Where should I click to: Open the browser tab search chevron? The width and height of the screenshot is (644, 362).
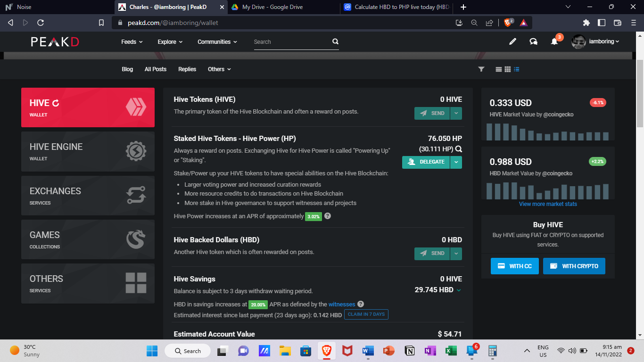(x=568, y=7)
